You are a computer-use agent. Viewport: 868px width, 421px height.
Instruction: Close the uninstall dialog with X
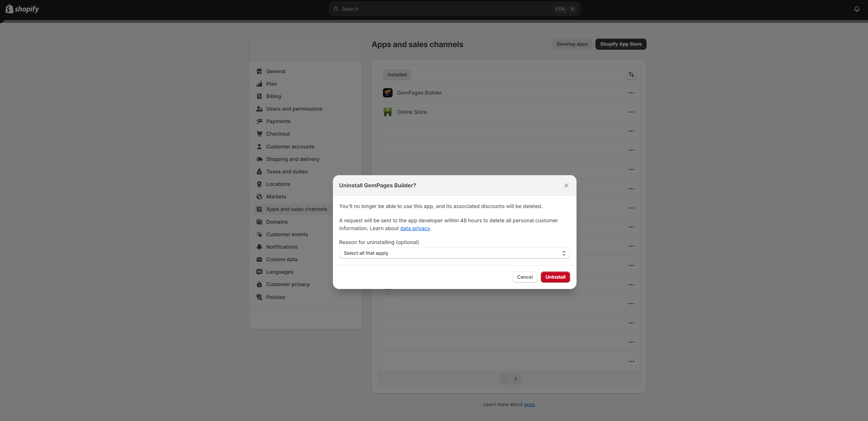click(x=566, y=186)
